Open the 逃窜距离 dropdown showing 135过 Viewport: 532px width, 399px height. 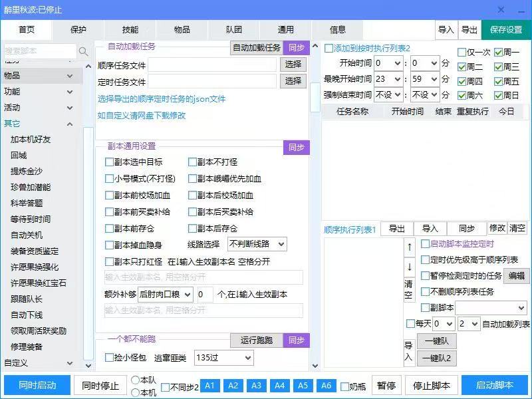tap(223, 358)
